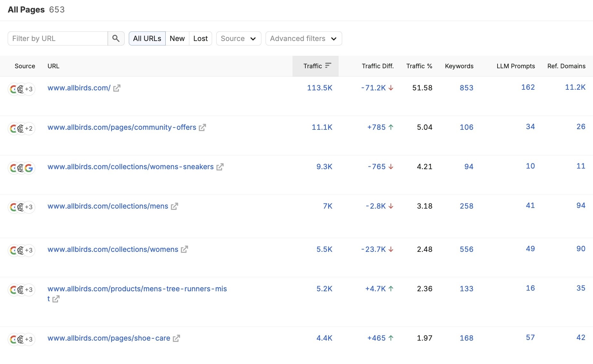The image size is (593, 364).
Task: Open external link icon for shoe-care page
Action: [x=177, y=338]
